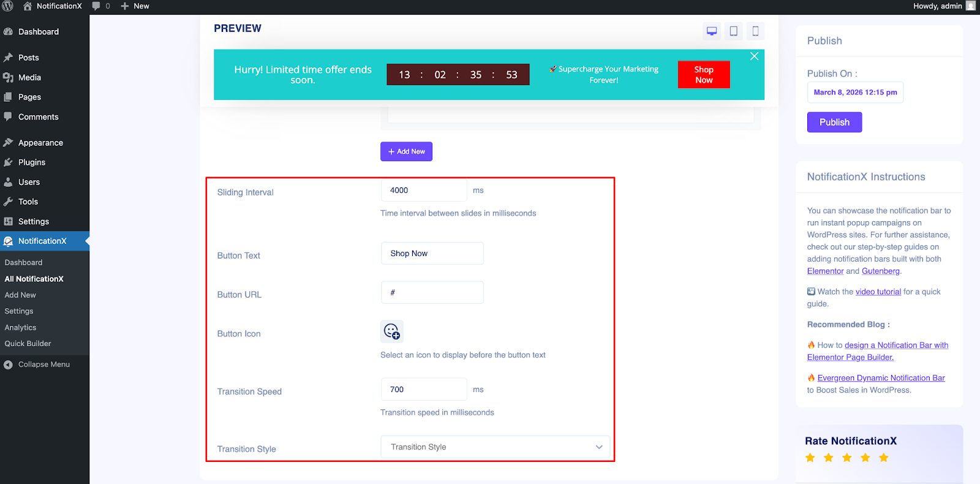Click the countdown timer in preview
This screenshot has width=980, height=484.
click(x=458, y=75)
